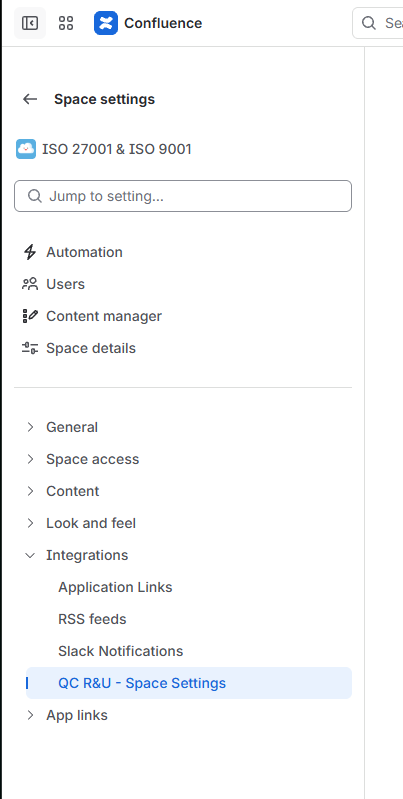Screen dimensions: 403x799
Task: Expand the General section chevron
Action: [30, 427]
